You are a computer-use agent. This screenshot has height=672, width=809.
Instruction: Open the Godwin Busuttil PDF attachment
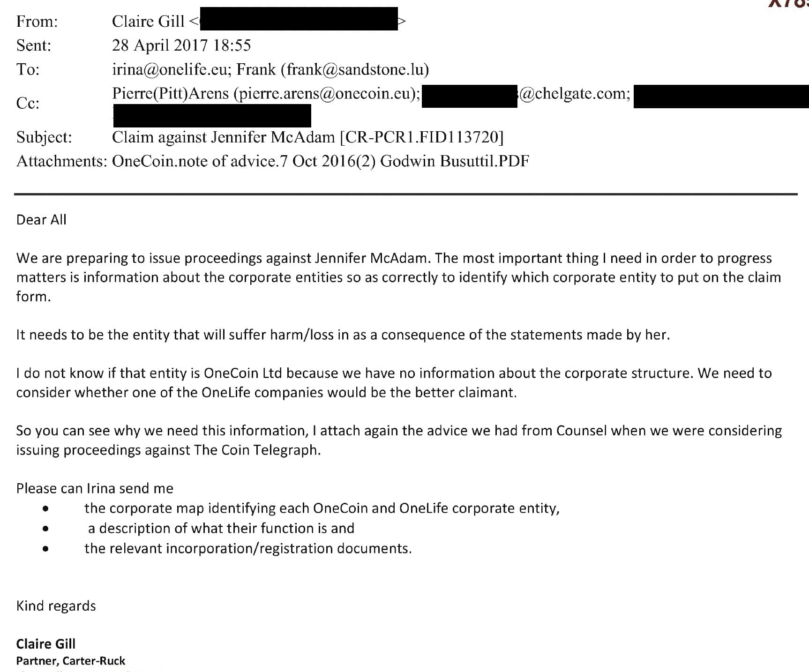[321, 161]
